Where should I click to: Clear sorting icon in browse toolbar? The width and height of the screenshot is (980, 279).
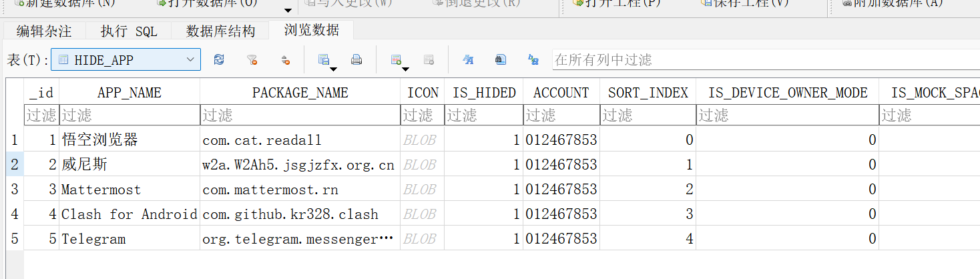tap(285, 59)
